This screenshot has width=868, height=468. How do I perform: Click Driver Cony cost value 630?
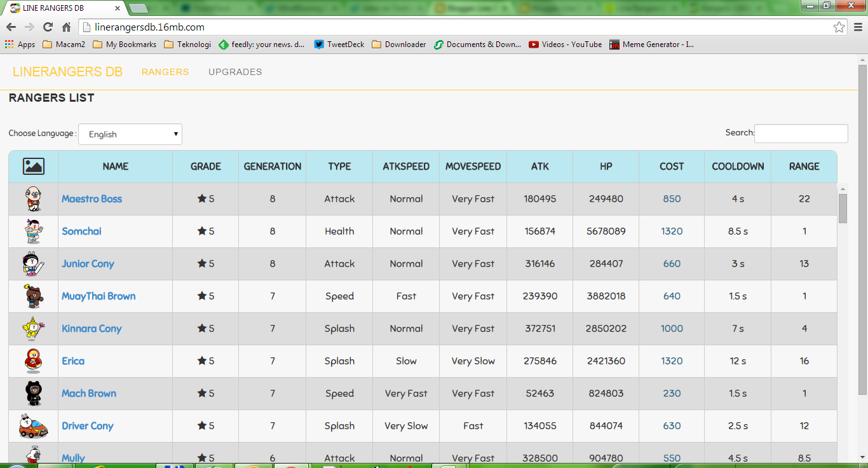(672, 426)
